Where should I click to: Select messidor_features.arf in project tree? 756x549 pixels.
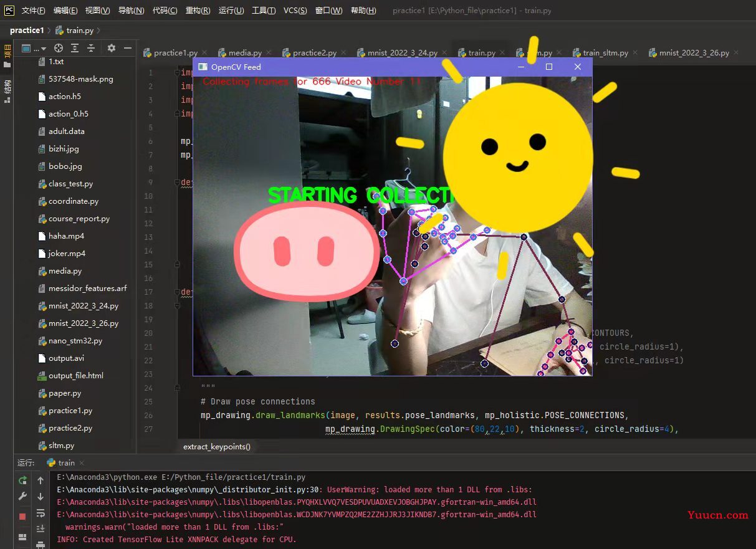point(87,289)
